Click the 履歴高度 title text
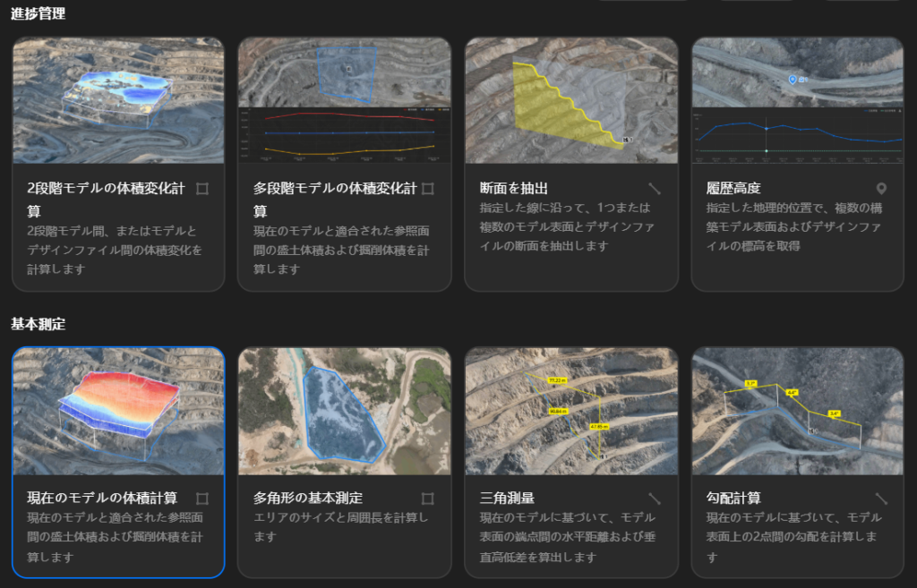 click(733, 188)
